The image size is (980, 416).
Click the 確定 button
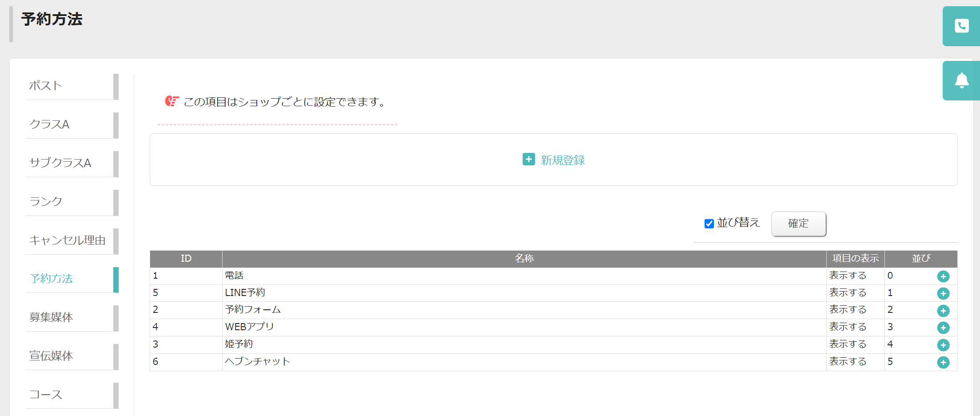798,224
